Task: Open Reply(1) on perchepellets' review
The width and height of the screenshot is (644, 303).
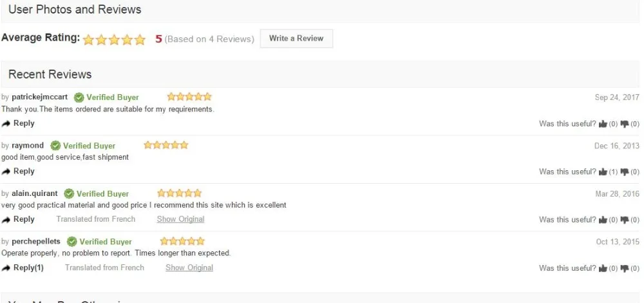Action: (x=23, y=268)
